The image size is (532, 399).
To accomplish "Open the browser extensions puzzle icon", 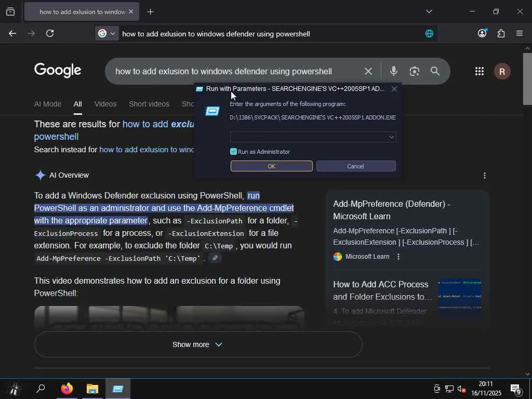I will [x=501, y=33].
